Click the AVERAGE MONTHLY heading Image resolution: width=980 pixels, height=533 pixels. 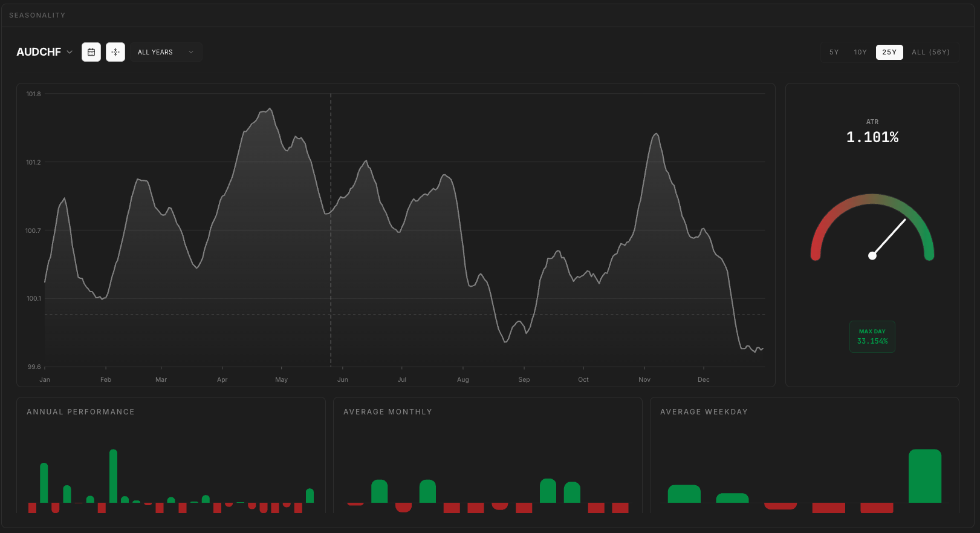point(388,412)
